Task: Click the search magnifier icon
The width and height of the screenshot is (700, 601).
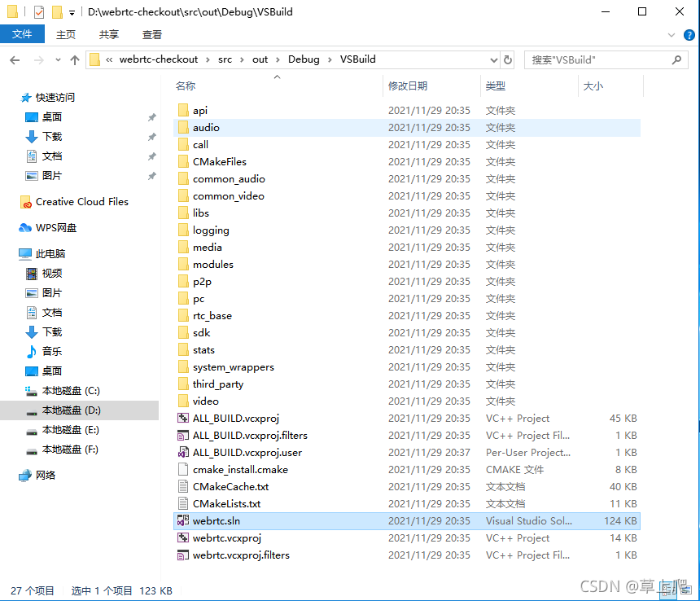Action: tap(676, 59)
